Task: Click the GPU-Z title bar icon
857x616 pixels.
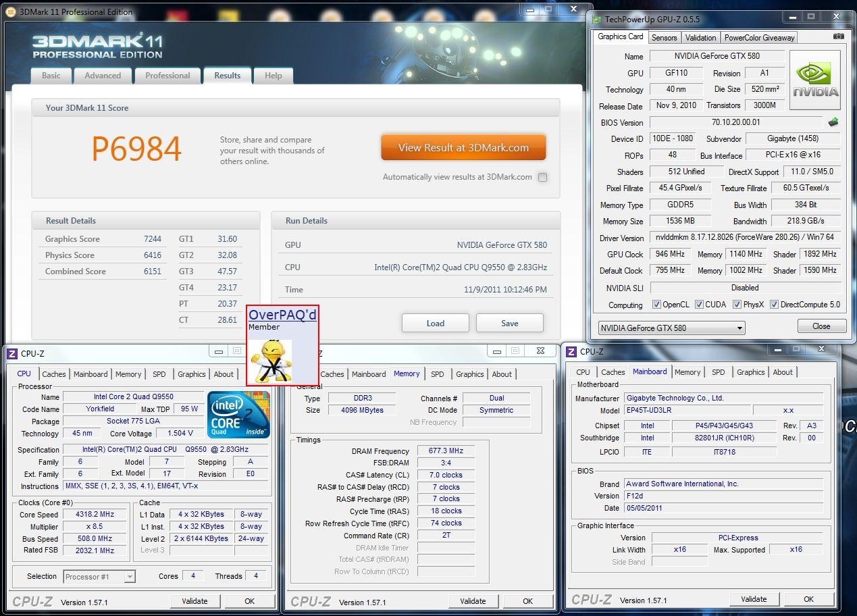Action: [597, 19]
